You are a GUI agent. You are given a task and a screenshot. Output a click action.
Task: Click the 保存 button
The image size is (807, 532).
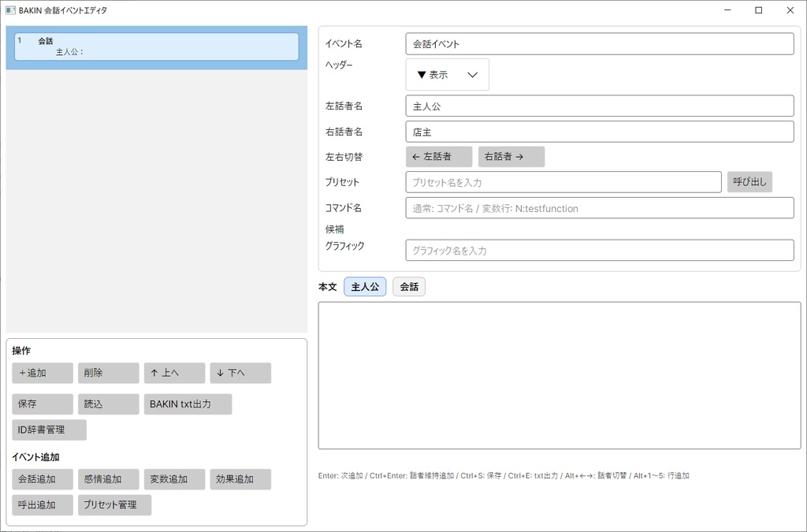43,404
